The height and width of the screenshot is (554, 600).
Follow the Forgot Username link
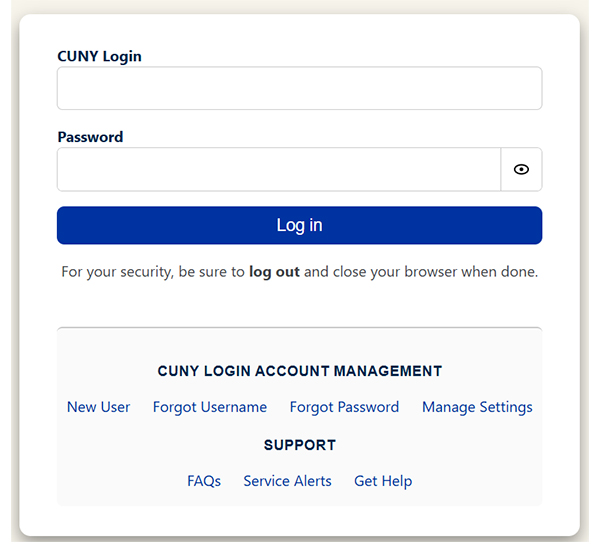coord(210,407)
